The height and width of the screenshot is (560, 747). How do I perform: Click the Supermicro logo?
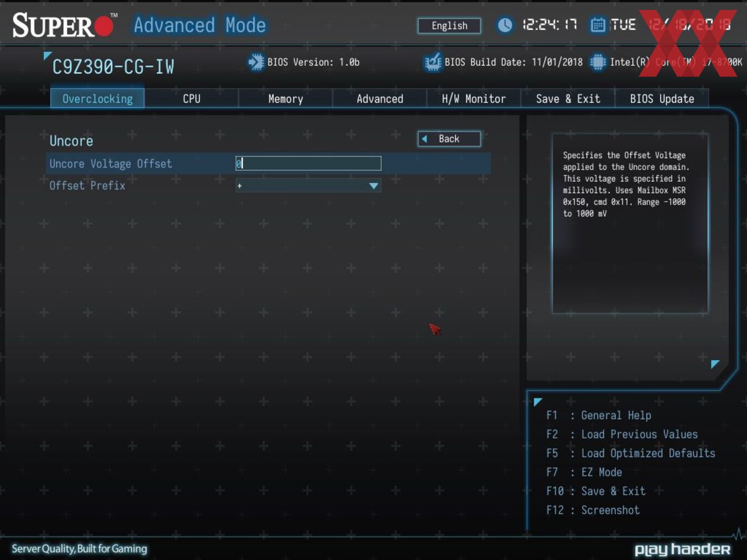tap(65, 25)
